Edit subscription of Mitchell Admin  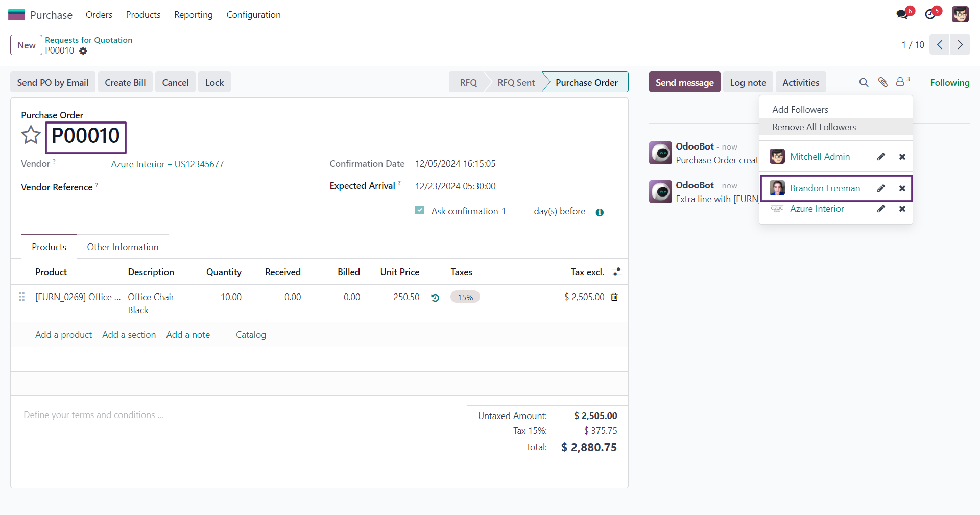tap(881, 157)
